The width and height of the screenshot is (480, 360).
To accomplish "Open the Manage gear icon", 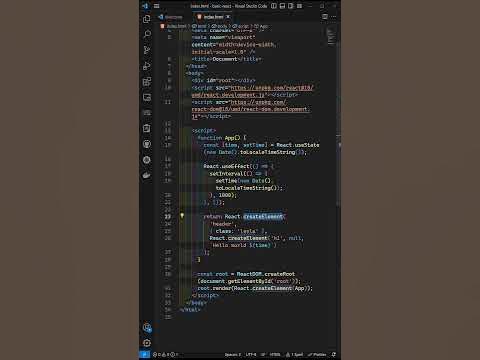I will point(147,343).
